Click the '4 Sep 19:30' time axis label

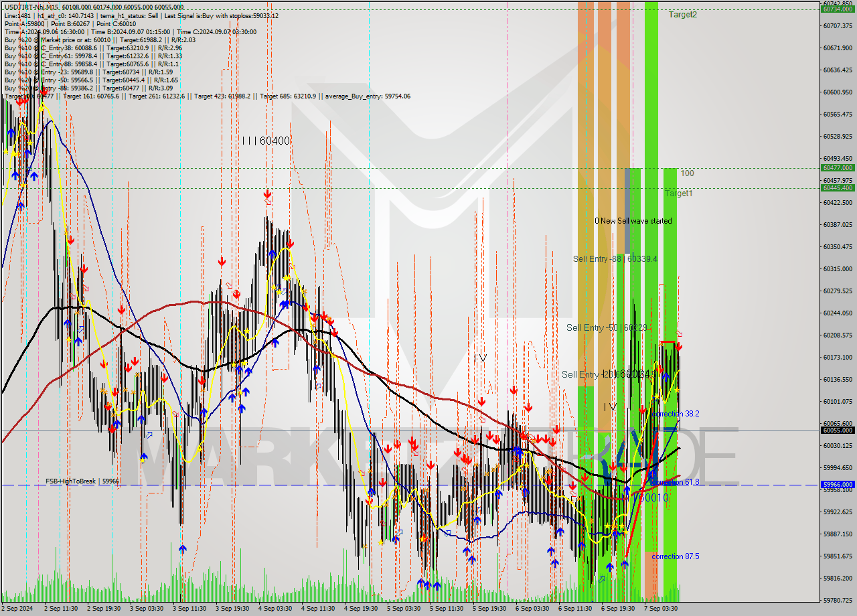tap(360, 609)
